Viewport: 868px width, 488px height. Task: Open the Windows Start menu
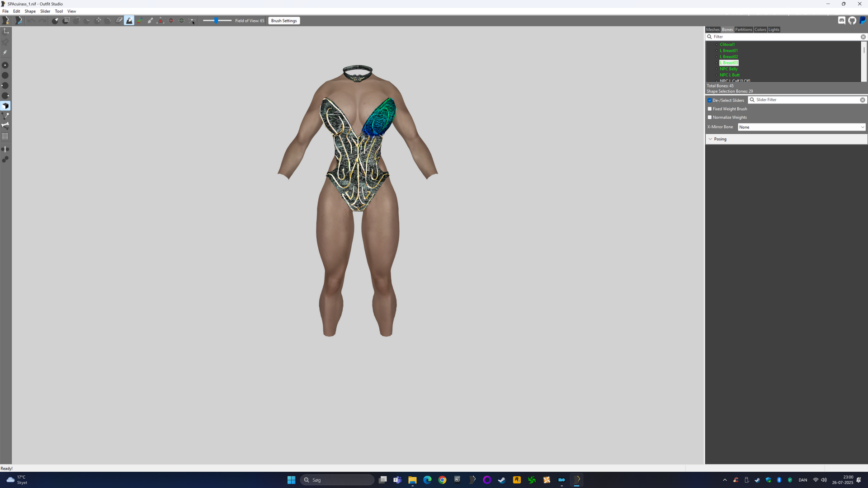click(x=291, y=480)
